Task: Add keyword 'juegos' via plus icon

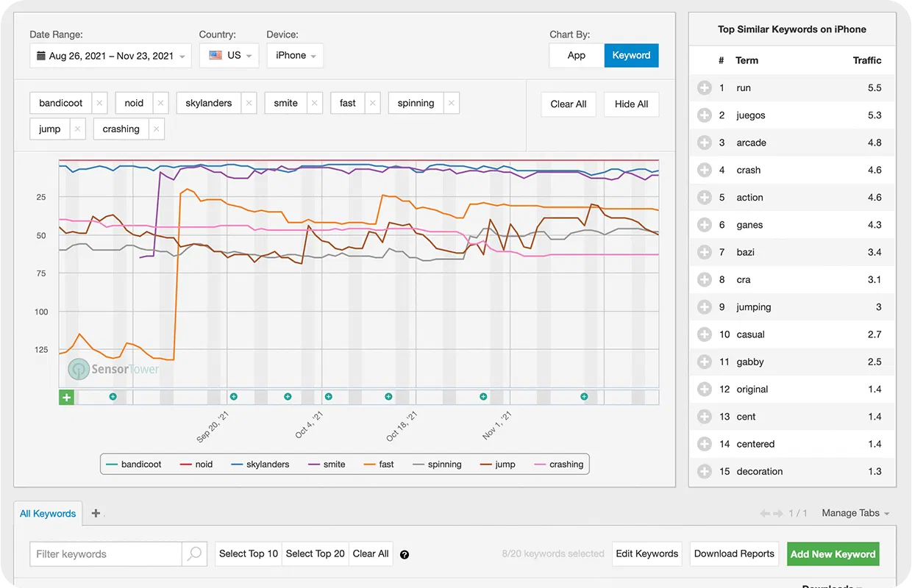Action: [x=704, y=115]
